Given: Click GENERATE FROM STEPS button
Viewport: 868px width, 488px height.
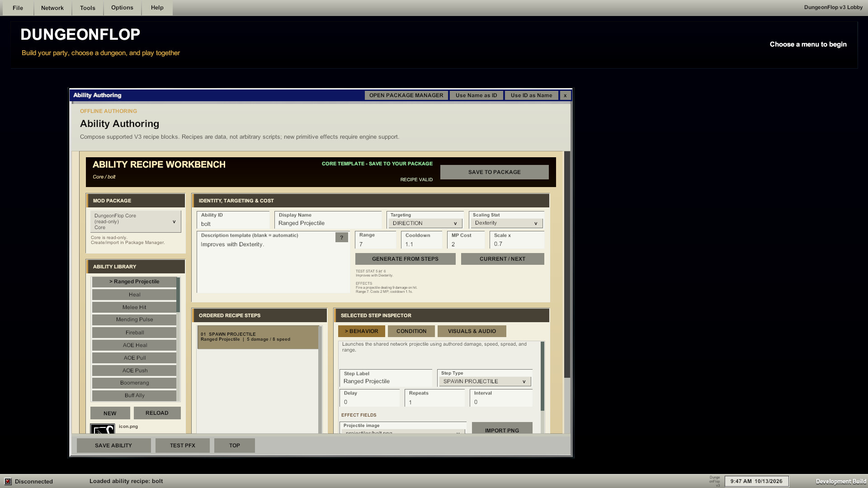Looking at the screenshot, I should pos(406,259).
